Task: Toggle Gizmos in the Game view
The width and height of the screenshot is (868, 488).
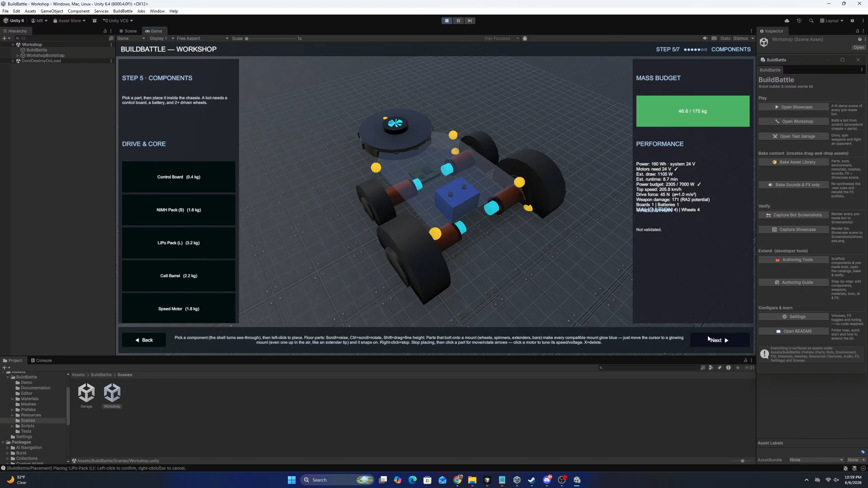Action: (741, 38)
